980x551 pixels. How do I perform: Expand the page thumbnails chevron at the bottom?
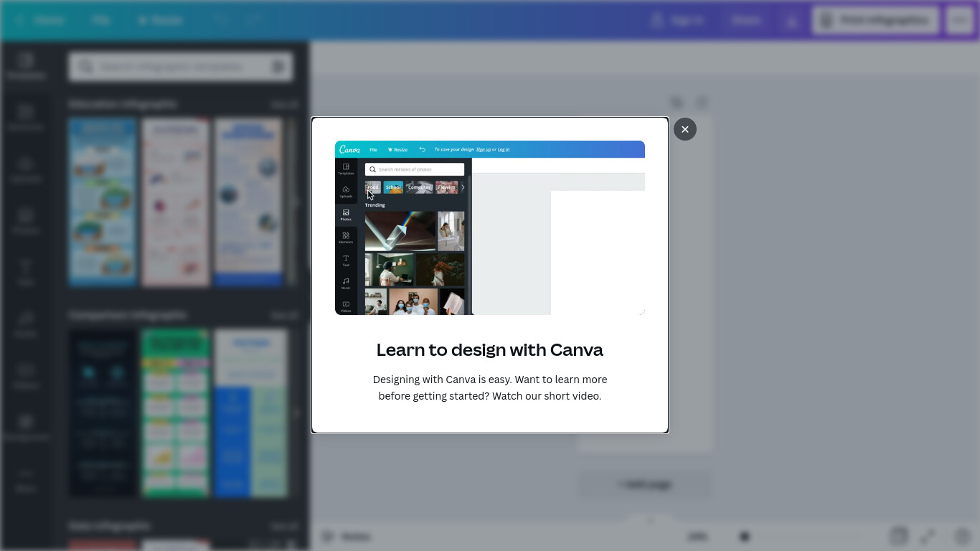(x=651, y=520)
